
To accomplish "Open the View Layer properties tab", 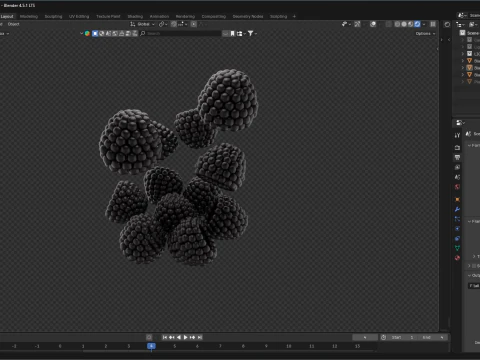I will pyautogui.click(x=457, y=167).
